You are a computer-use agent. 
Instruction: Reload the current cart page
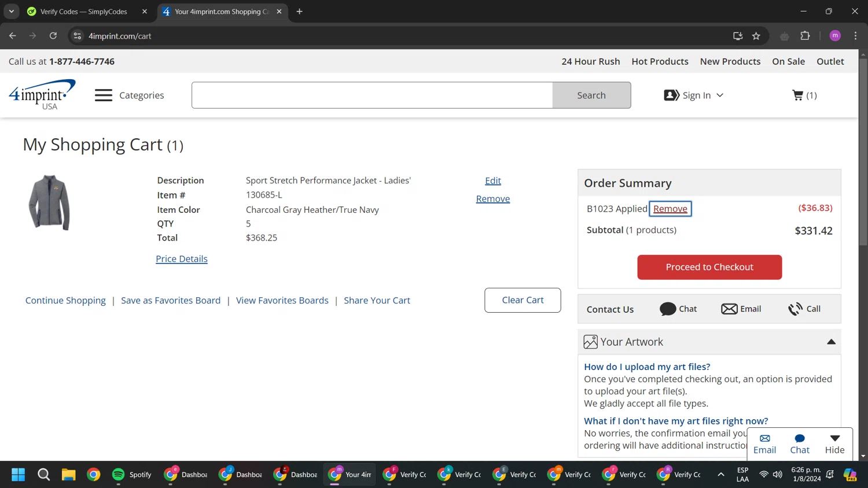point(53,36)
